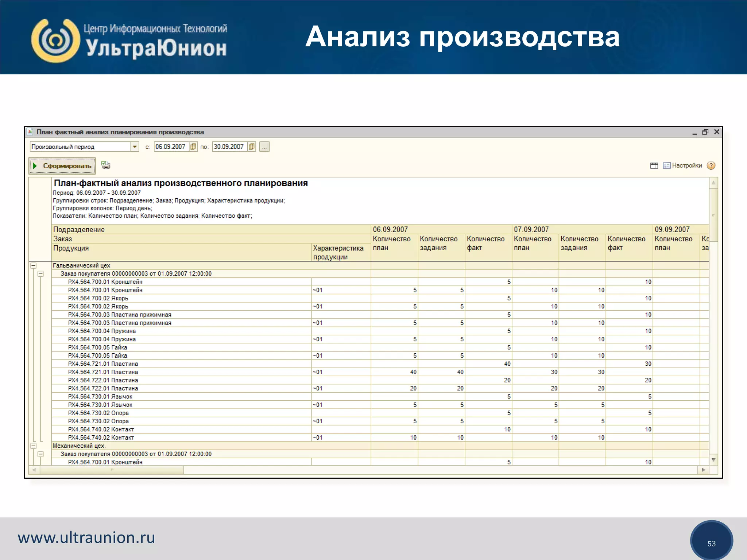Click the Продукция header cell
Viewport: 747px width, 560px height.
pos(181,252)
